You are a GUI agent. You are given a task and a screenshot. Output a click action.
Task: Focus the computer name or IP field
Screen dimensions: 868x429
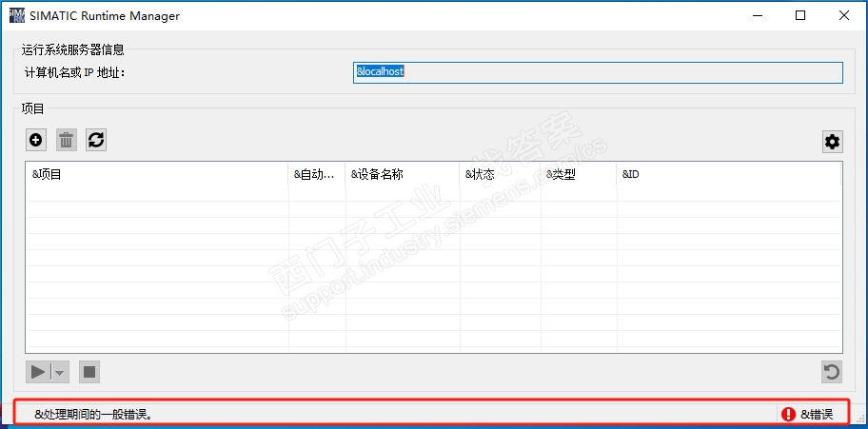tap(598, 72)
